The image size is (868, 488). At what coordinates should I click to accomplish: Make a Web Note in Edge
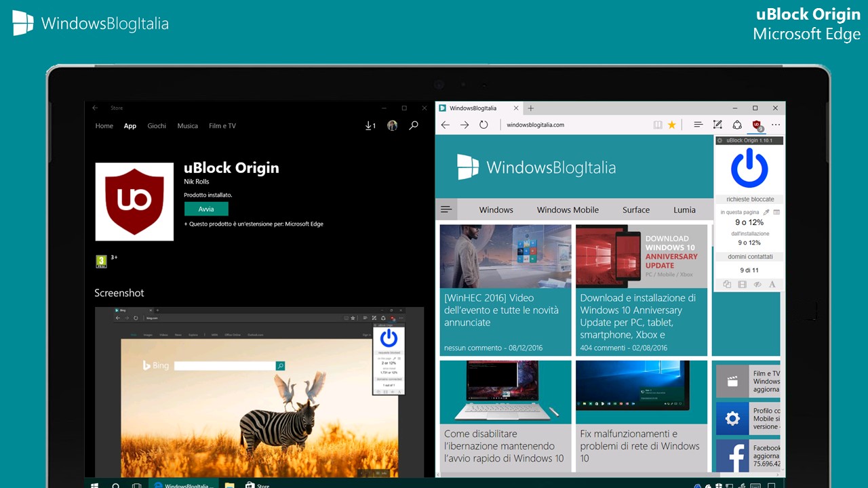tap(717, 125)
